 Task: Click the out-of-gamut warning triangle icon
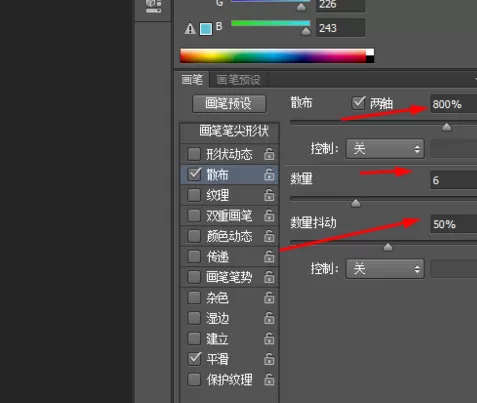point(190,29)
